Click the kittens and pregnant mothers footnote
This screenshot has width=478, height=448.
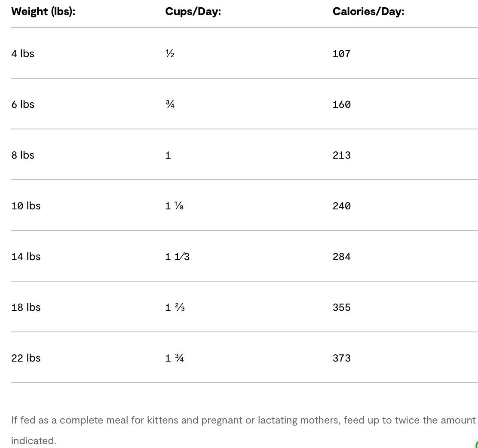click(243, 420)
